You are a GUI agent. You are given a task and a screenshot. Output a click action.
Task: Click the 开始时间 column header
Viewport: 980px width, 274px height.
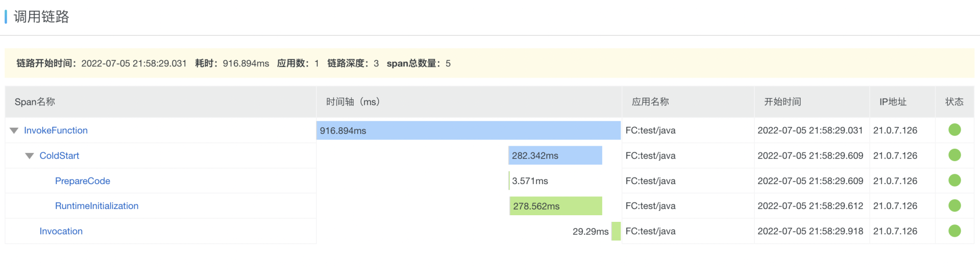[782, 102]
